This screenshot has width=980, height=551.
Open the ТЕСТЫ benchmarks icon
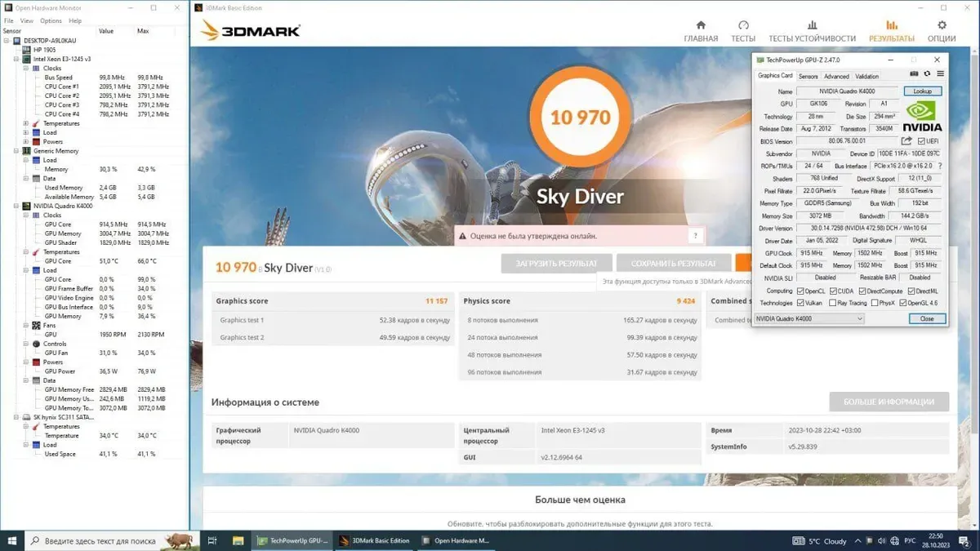[743, 25]
